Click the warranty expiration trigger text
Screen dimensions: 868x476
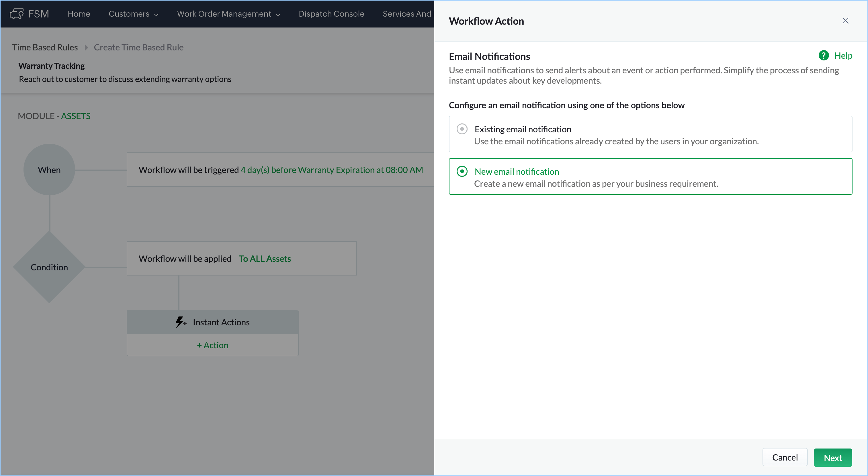tap(331, 170)
